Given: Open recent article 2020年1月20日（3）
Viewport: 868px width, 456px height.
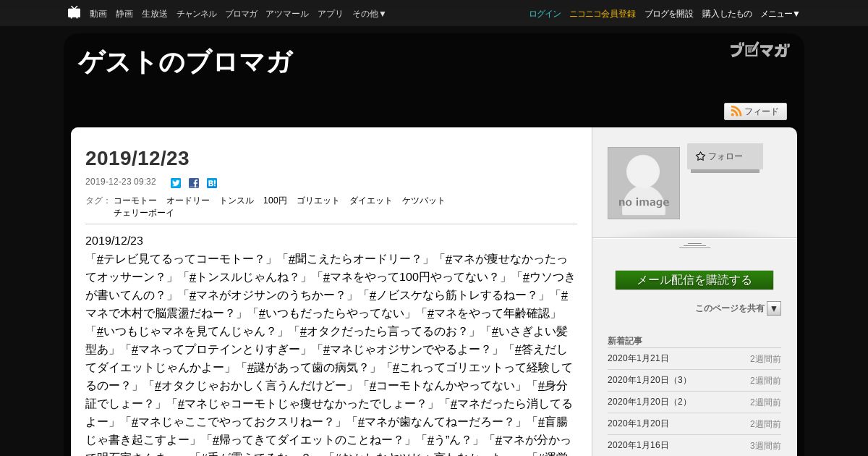Looking at the screenshot, I should pos(650,380).
